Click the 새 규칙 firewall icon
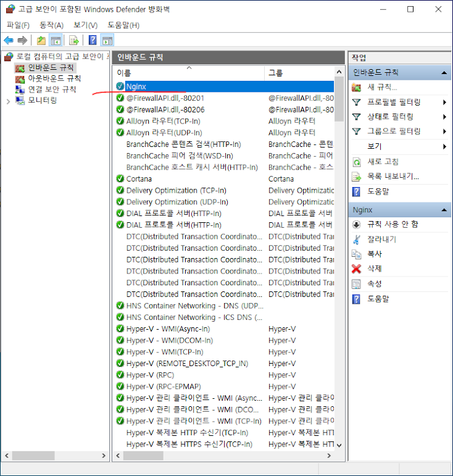Image resolution: width=453 pixels, height=476 pixels. pos(356,88)
